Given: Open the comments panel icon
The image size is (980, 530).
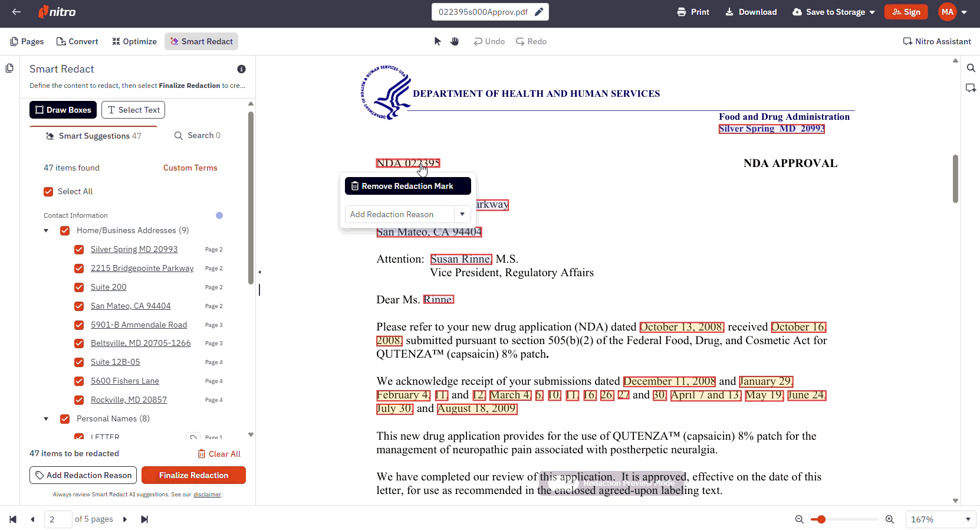Looking at the screenshot, I should (x=971, y=88).
